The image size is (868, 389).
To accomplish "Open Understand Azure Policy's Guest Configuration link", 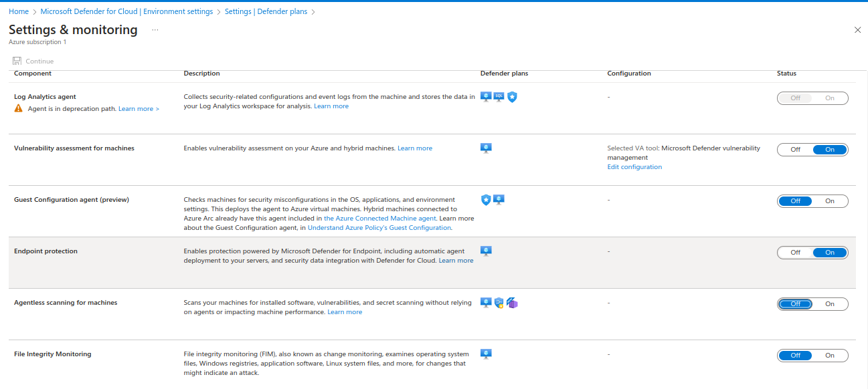I will click(379, 228).
